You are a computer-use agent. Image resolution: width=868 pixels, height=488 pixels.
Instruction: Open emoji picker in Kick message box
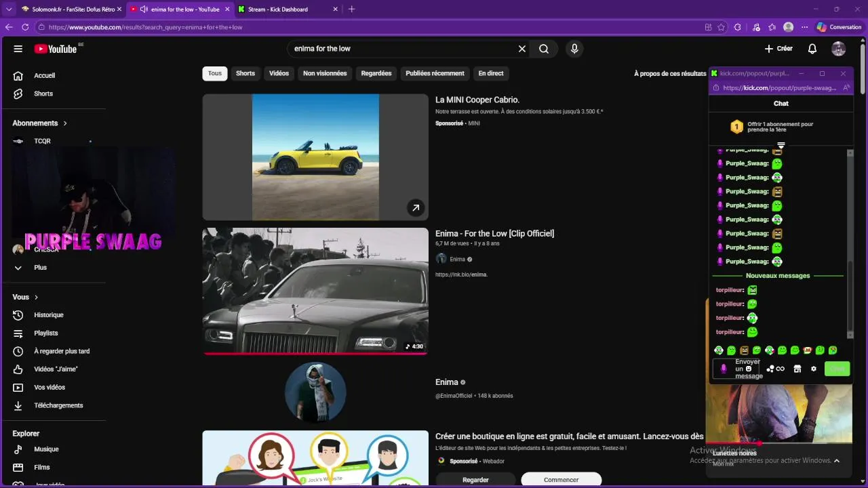tap(749, 369)
